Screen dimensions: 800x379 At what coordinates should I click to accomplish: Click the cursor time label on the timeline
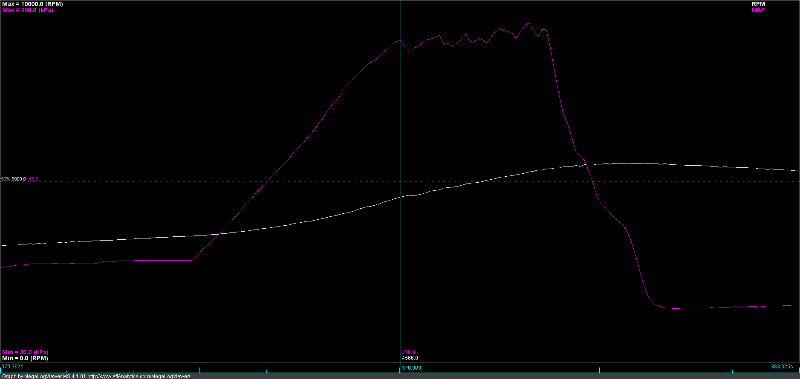pos(412,367)
